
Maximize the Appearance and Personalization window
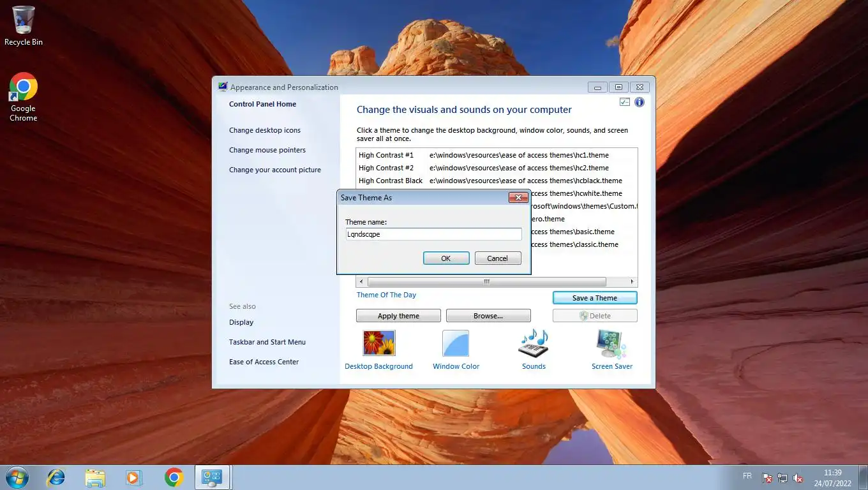[x=618, y=87]
